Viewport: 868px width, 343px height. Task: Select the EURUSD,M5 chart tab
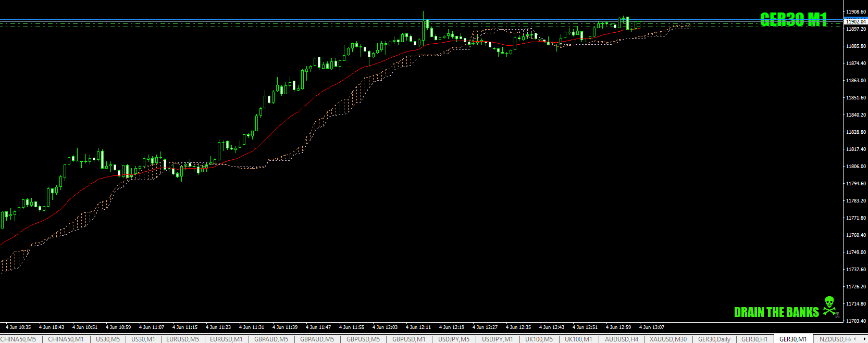tap(182, 339)
